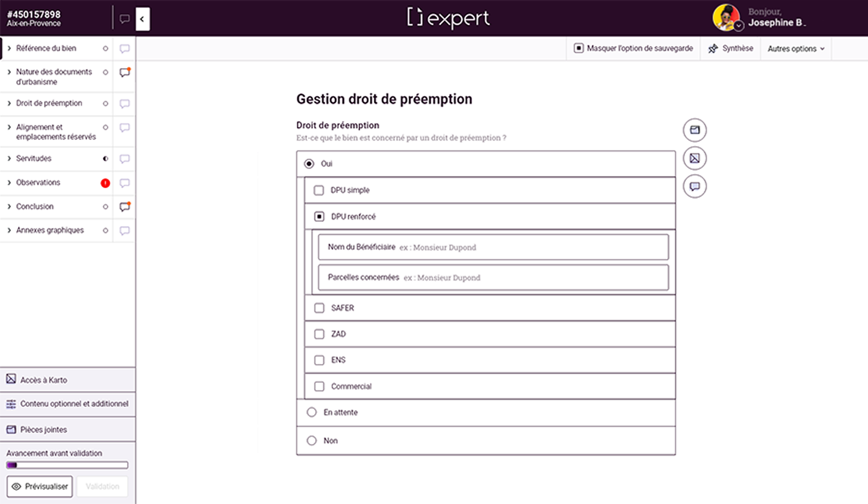
Task: Open the Autres options dropdown
Action: (x=796, y=49)
